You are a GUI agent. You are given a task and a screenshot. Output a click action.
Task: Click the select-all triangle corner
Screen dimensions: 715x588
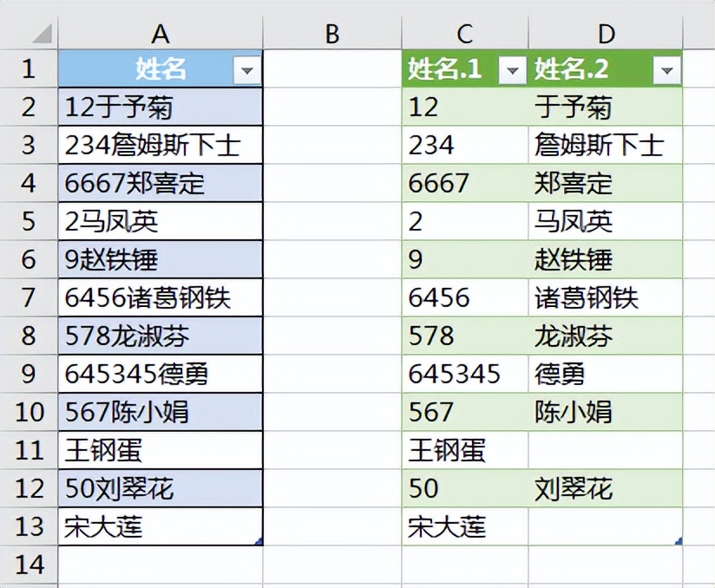[42, 33]
